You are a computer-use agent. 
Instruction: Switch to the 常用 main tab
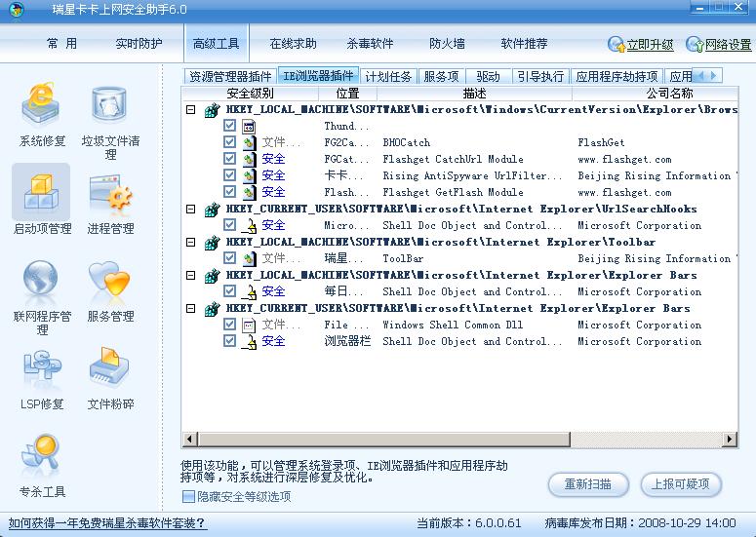coord(61,44)
